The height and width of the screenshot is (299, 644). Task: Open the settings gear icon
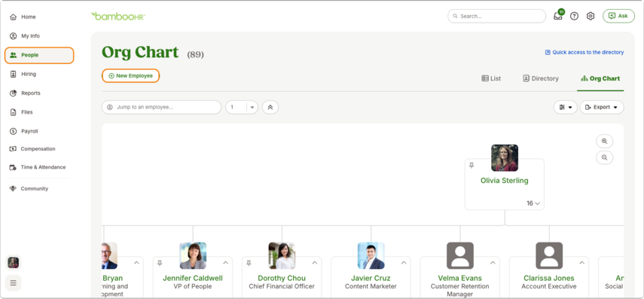[591, 17]
